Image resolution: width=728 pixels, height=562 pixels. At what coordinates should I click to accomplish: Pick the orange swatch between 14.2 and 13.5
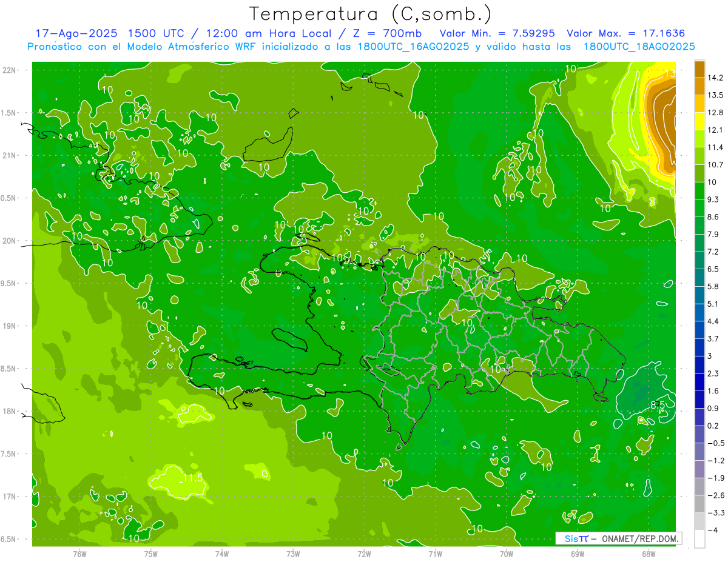[x=699, y=86]
